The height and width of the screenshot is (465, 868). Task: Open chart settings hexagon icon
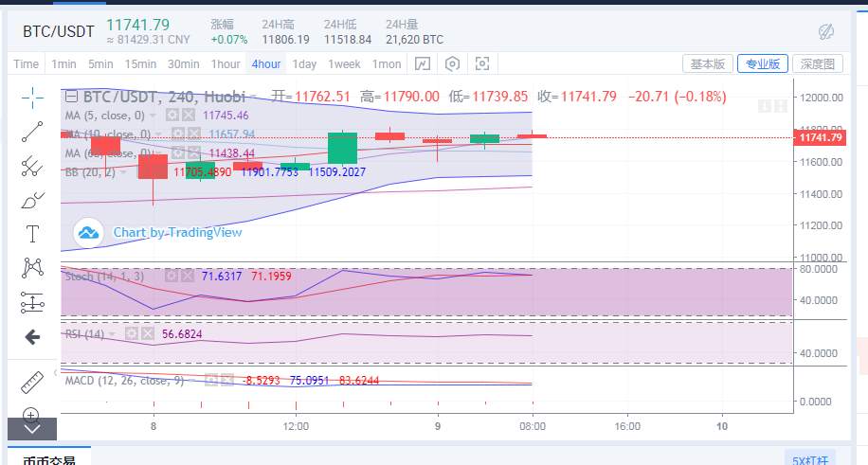pos(452,64)
